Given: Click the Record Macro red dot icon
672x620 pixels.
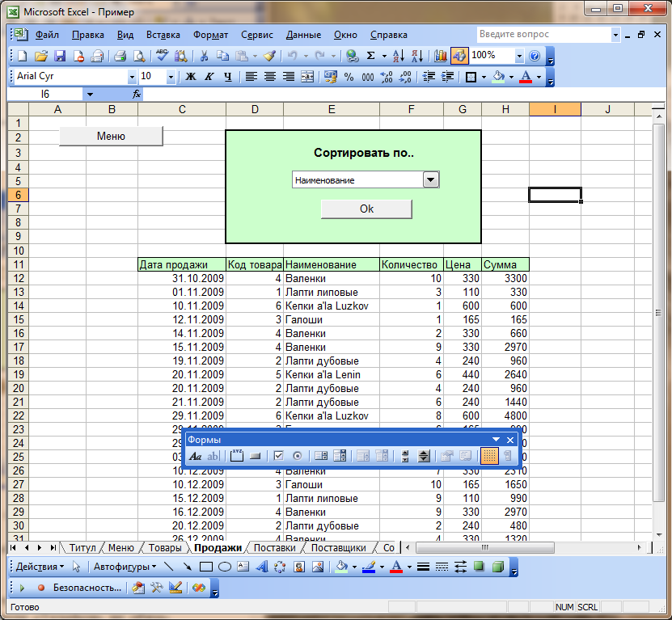Looking at the screenshot, I should click(41, 588).
